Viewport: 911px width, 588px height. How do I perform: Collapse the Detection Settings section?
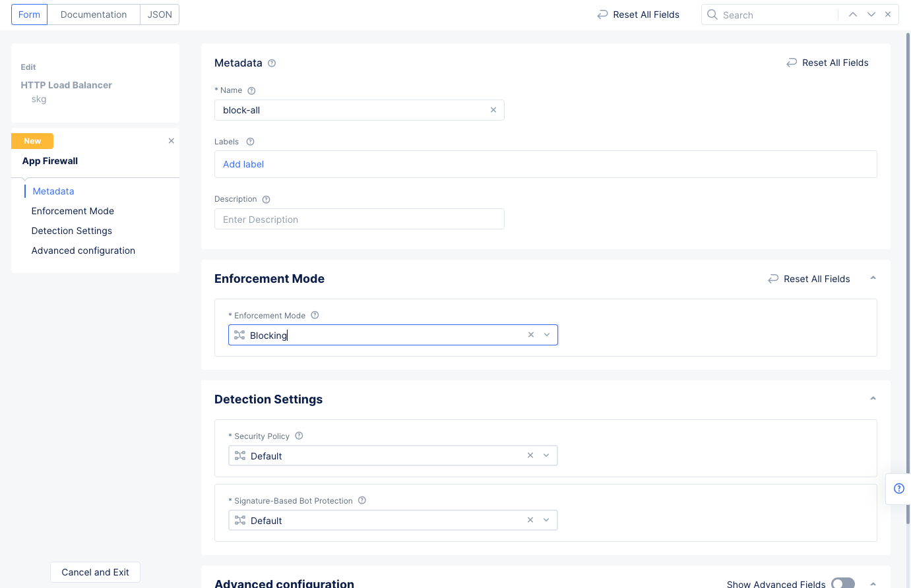[873, 399]
